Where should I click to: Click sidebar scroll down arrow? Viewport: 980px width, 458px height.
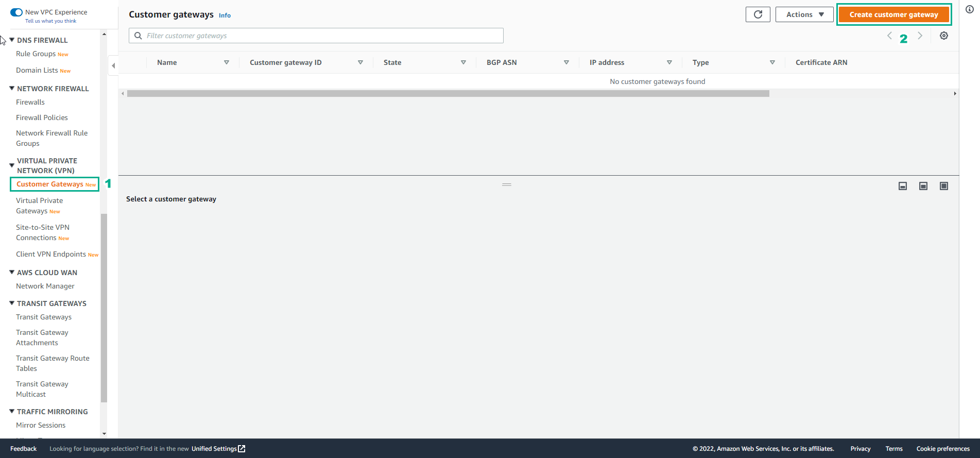point(104,434)
